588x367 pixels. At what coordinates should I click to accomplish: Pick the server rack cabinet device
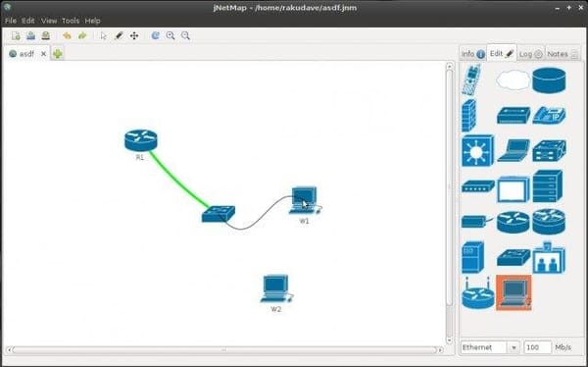[x=548, y=186]
